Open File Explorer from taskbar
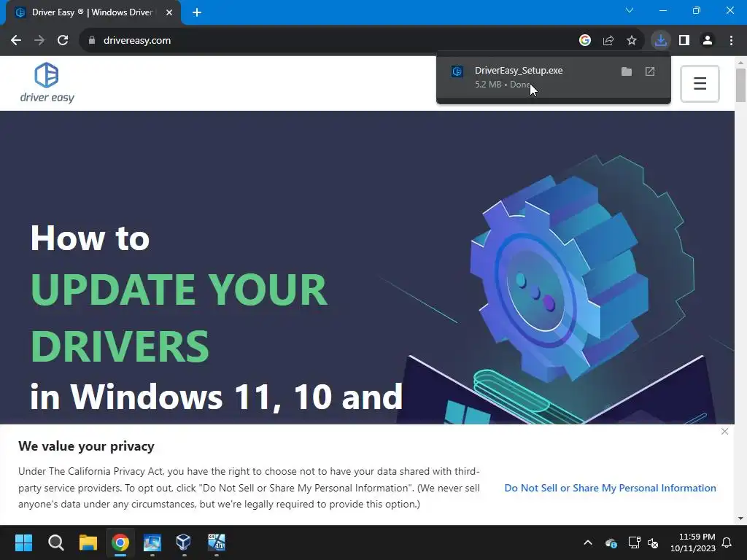Image resolution: width=747 pixels, height=560 pixels. [x=88, y=542]
